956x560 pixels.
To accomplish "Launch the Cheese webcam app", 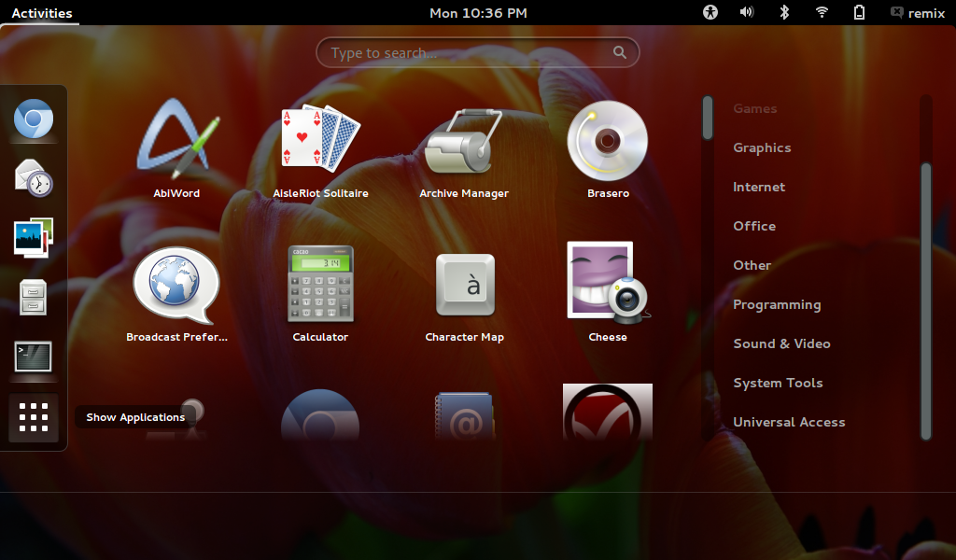I will tap(608, 280).
